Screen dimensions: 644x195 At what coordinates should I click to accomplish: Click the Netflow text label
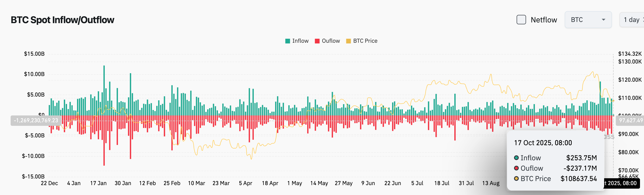tap(544, 20)
